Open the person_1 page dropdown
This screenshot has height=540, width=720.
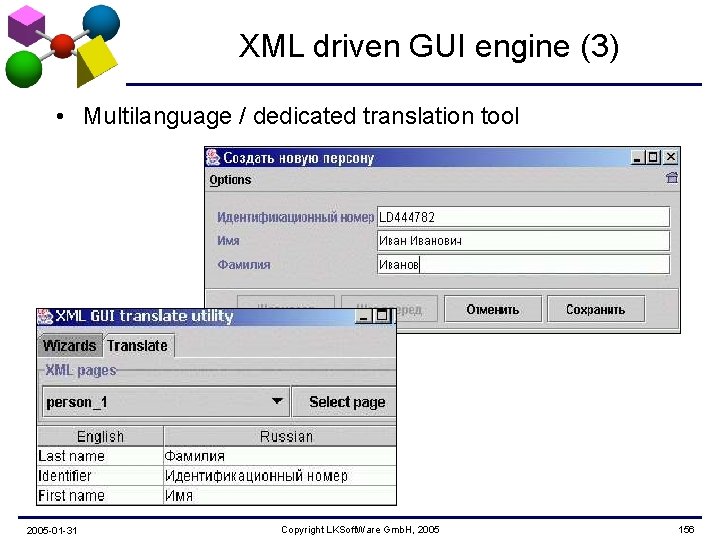166,402
